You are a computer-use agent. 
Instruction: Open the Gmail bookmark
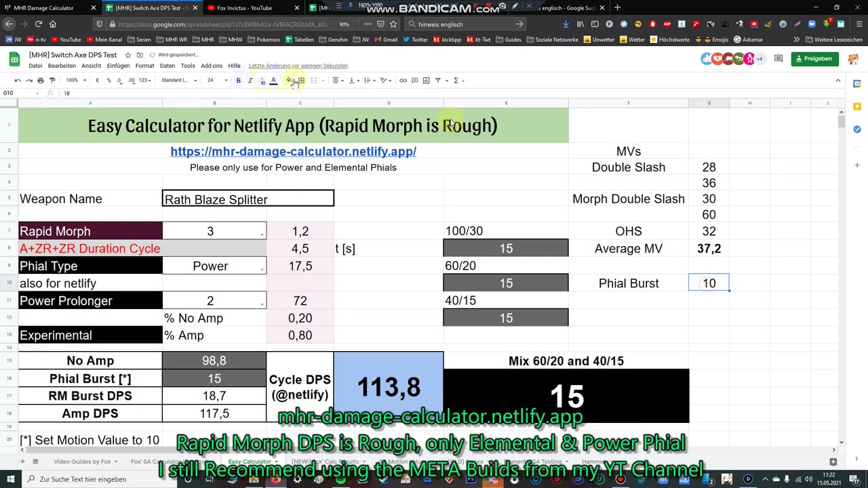tap(386, 39)
